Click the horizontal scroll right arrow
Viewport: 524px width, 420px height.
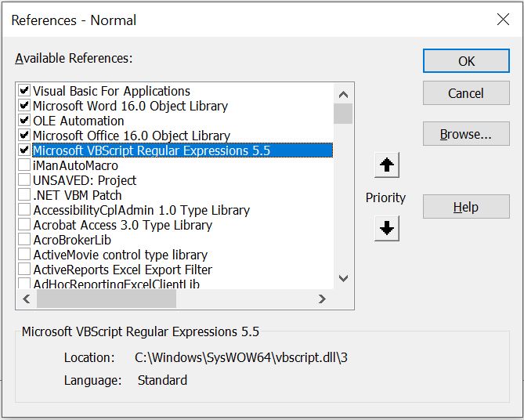[322, 299]
